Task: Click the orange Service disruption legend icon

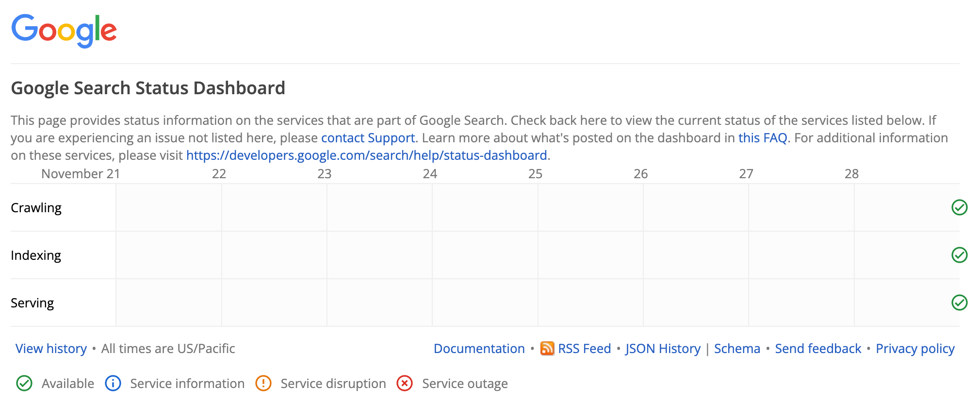Action: tap(263, 383)
